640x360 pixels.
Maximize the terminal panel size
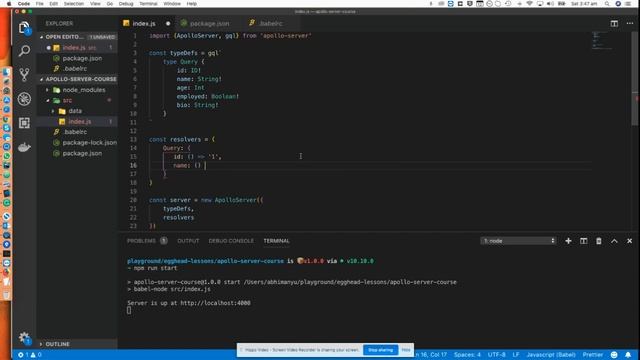[614, 241]
